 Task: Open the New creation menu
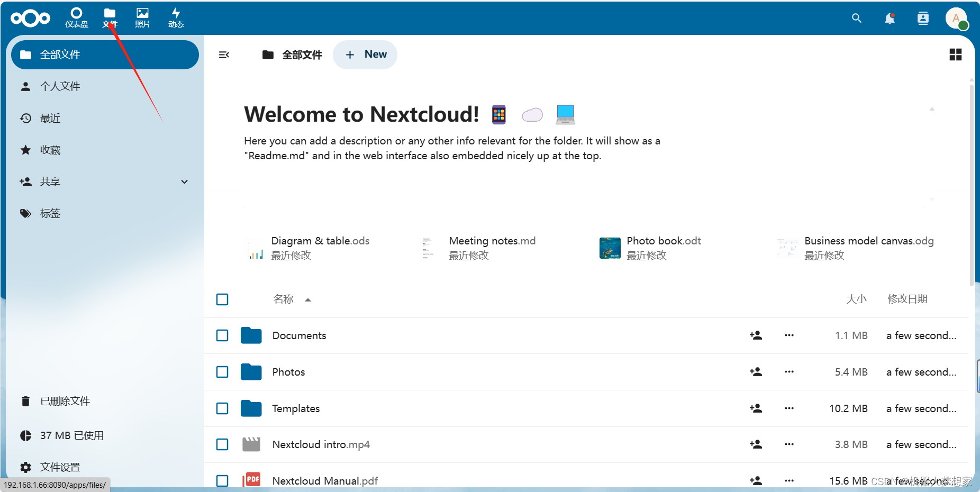coord(365,54)
